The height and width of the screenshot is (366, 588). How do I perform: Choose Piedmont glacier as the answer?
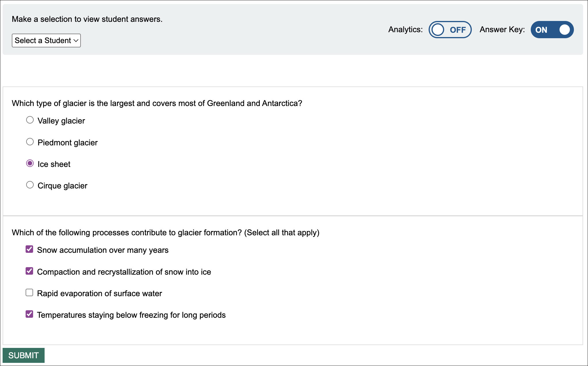coord(30,141)
